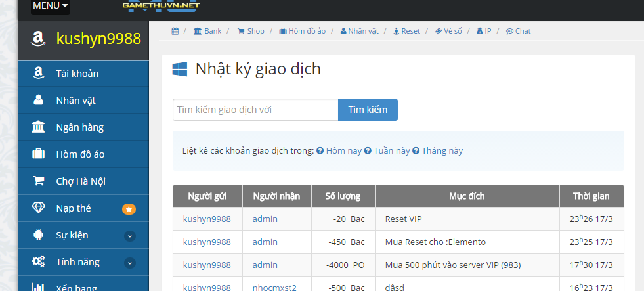Viewport: 644px width, 291px height.
Task: Open Bank in the top navigation
Action: pos(207,31)
